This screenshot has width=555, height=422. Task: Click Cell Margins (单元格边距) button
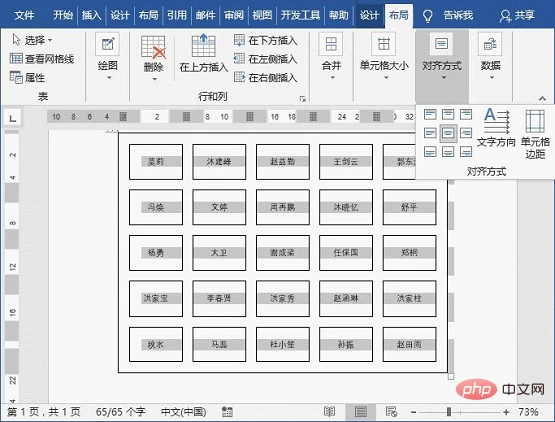[x=535, y=134]
